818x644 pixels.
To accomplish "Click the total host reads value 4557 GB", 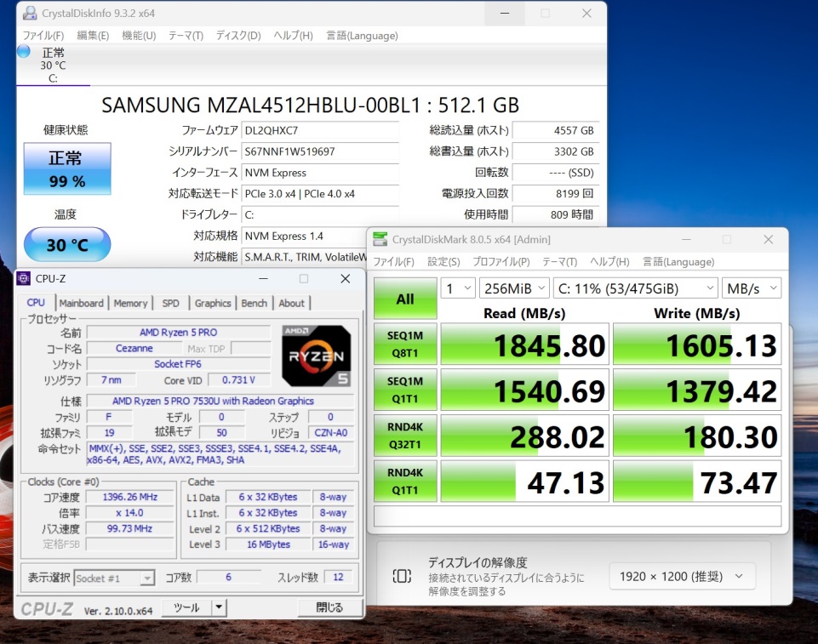I will [x=556, y=130].
